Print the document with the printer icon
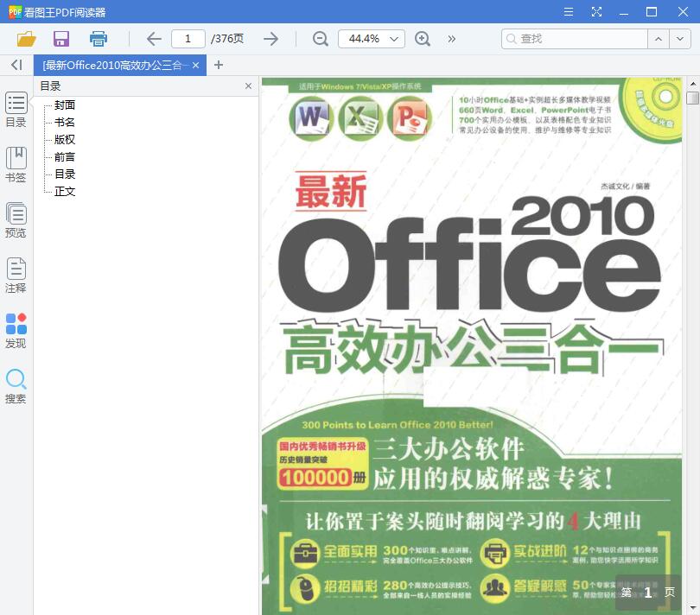This screenshot has height=615, width=700. [99, 39]
